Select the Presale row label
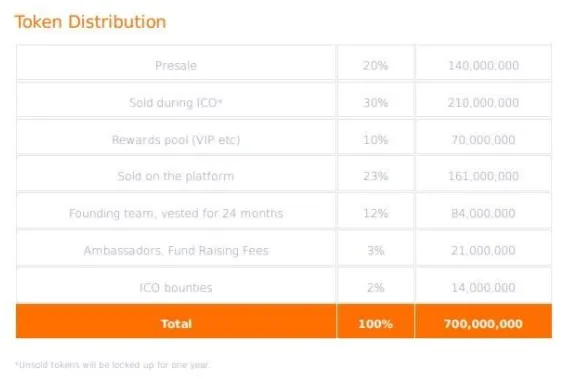570x379 pixels. [176, 66]
